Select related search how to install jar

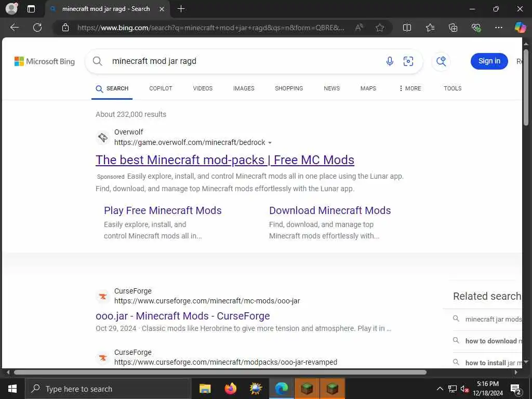coord(487,363)
